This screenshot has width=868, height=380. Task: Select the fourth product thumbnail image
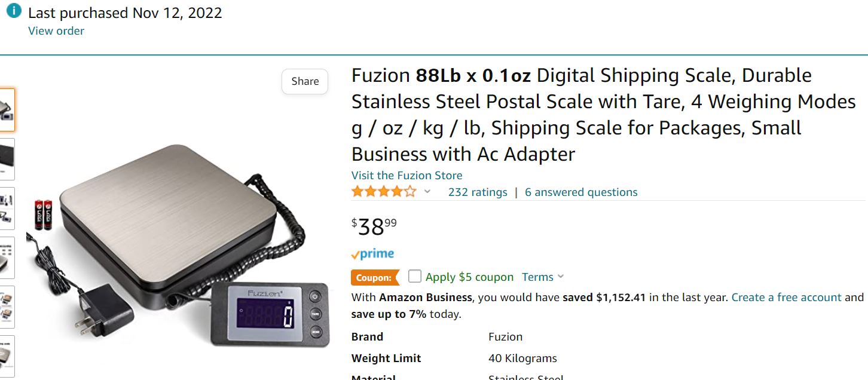click(7, 258)
